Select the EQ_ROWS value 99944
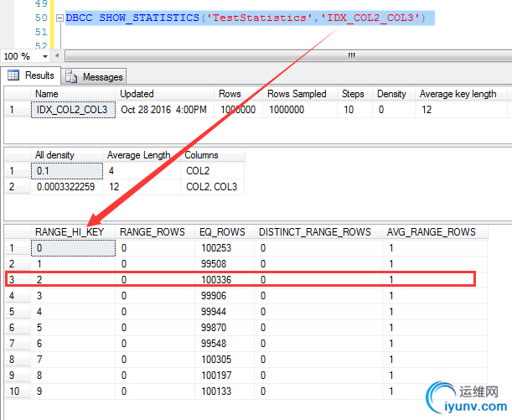This screenshot has width=512, height=420. click(225, 312)
